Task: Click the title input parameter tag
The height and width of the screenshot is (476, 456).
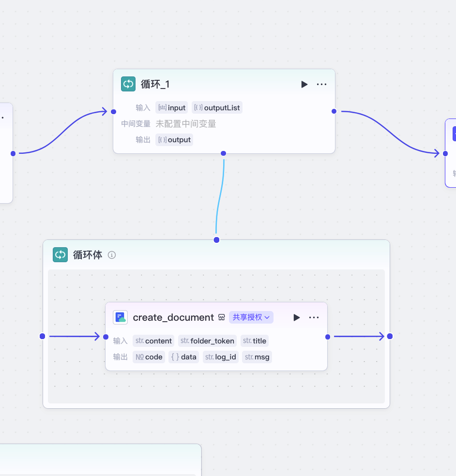Action: coord(255,341)
